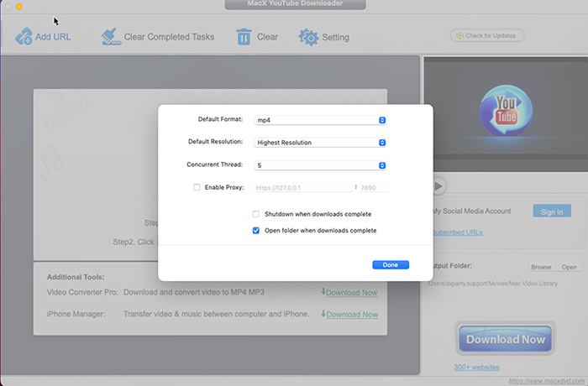Click the Clear Completed Tasks label
The height and width of the screenshot is (386, 588).
pos(169,37)
